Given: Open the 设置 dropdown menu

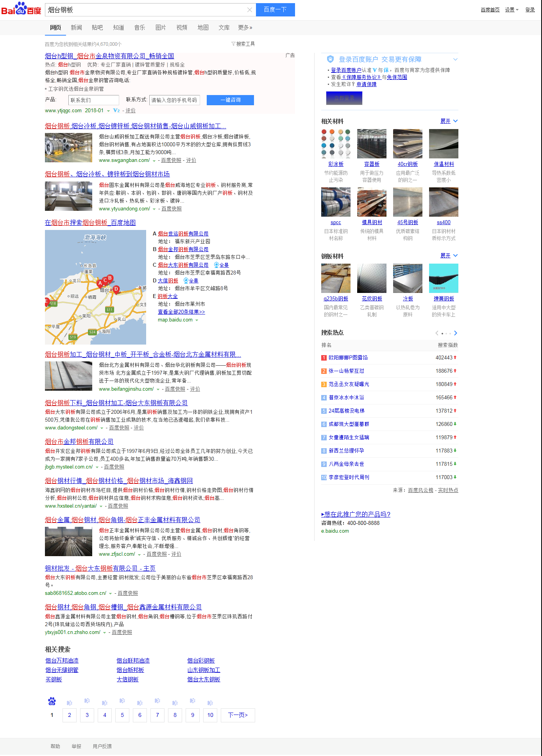Looking at the screenshot, I should (511, 10).
